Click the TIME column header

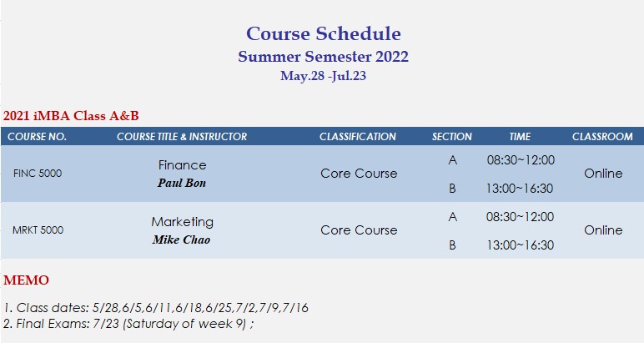[x=520, y=137]
